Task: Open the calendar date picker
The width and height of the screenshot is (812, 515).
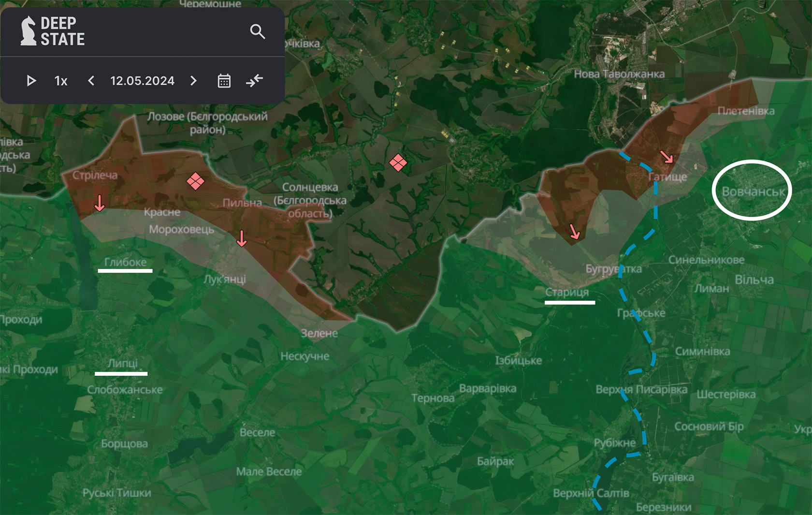Action: (x=224, y=81)
